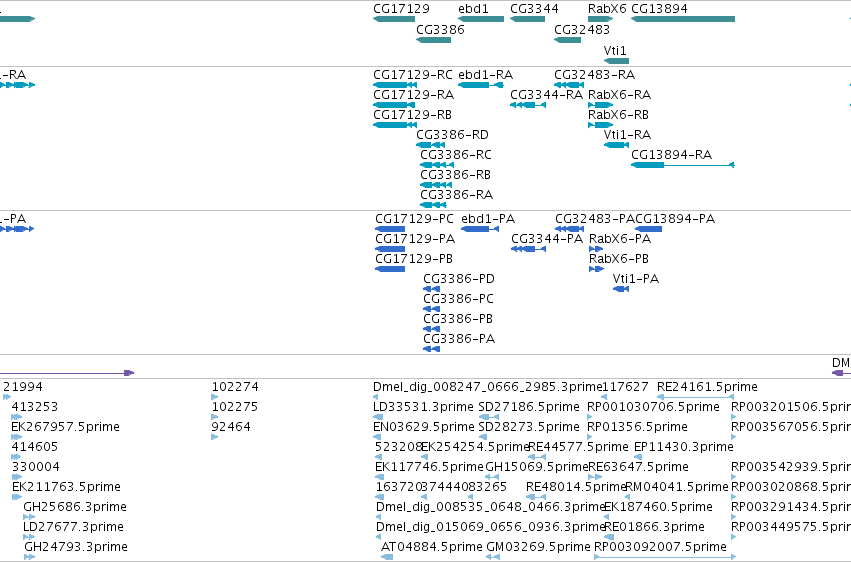
Task: Click the long purple arrow feature at left
Action: point(67,373)
